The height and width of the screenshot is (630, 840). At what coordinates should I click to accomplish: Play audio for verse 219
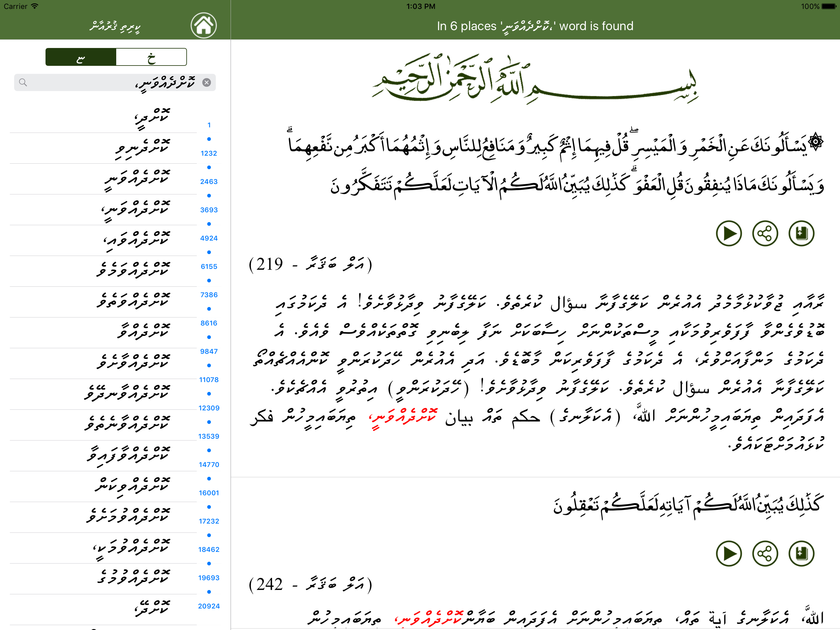click(x=729, y=233)
